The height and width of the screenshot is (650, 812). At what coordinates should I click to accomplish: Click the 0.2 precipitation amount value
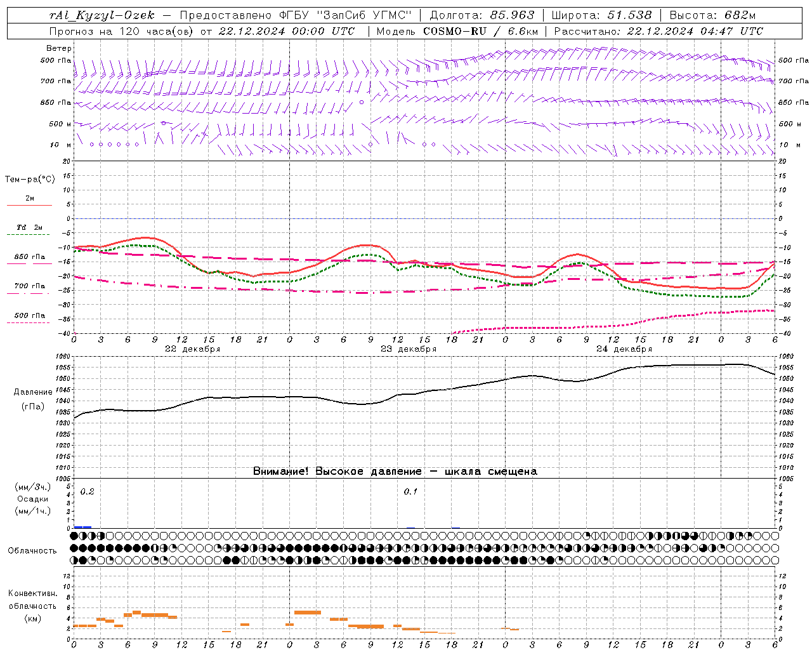(88, 492)
